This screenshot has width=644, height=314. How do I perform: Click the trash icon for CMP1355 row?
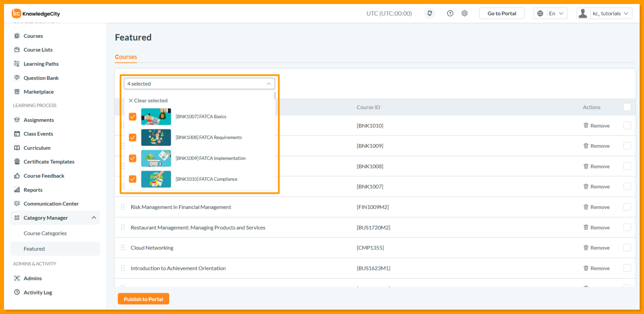point(586,247)
